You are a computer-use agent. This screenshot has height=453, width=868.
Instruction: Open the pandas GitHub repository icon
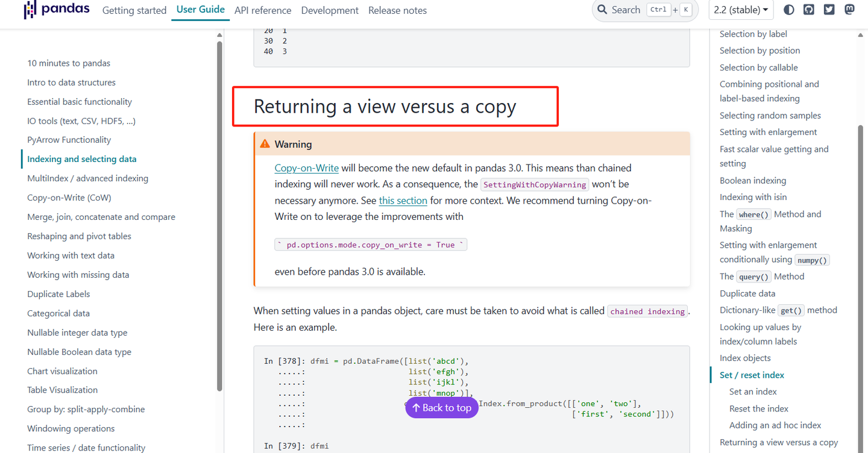click(x=808, y=9)
